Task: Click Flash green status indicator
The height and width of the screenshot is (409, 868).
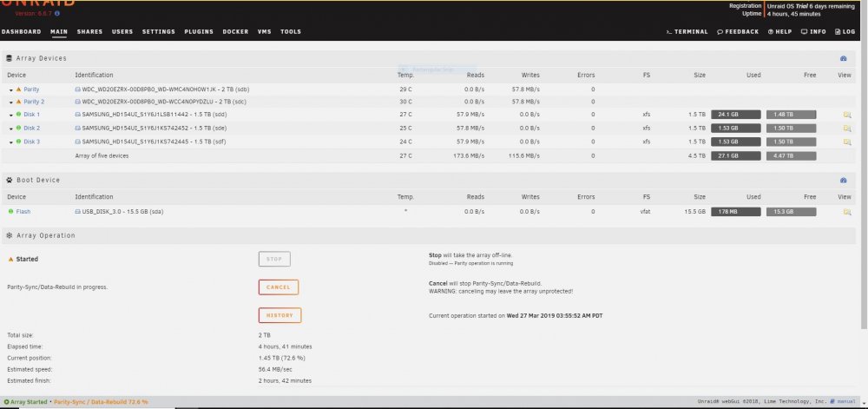Action: tap(10, 211)
